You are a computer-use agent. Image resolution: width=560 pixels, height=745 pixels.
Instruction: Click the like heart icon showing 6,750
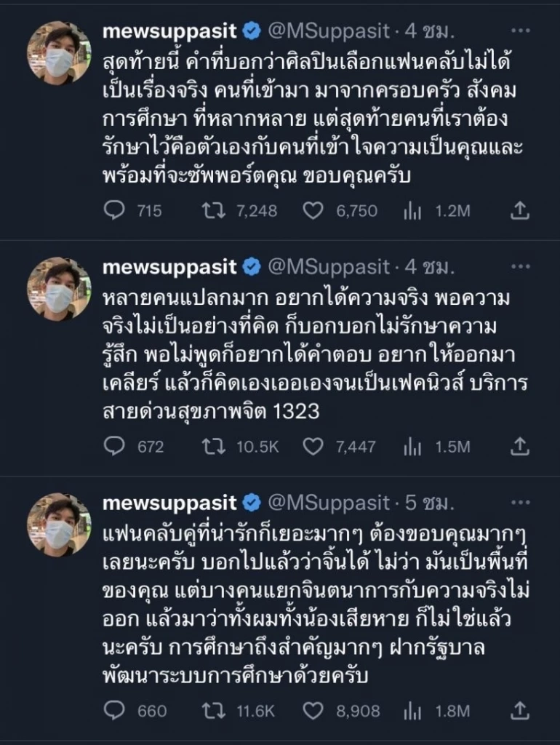point(312,212)
